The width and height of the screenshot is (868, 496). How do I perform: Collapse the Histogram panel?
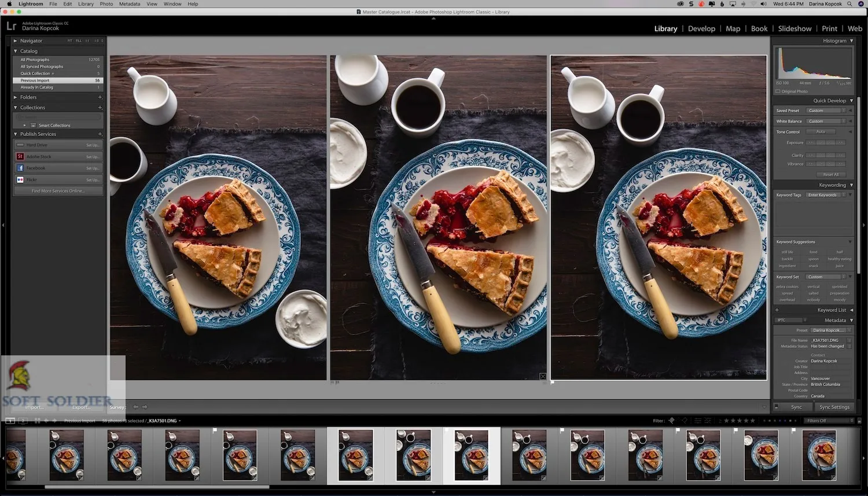tap(851, 41)
